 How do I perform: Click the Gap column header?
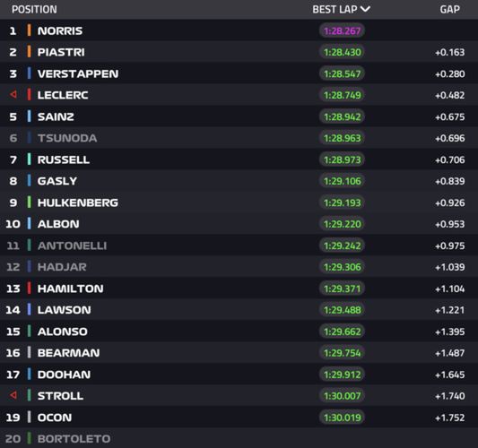tap(449, 10)
